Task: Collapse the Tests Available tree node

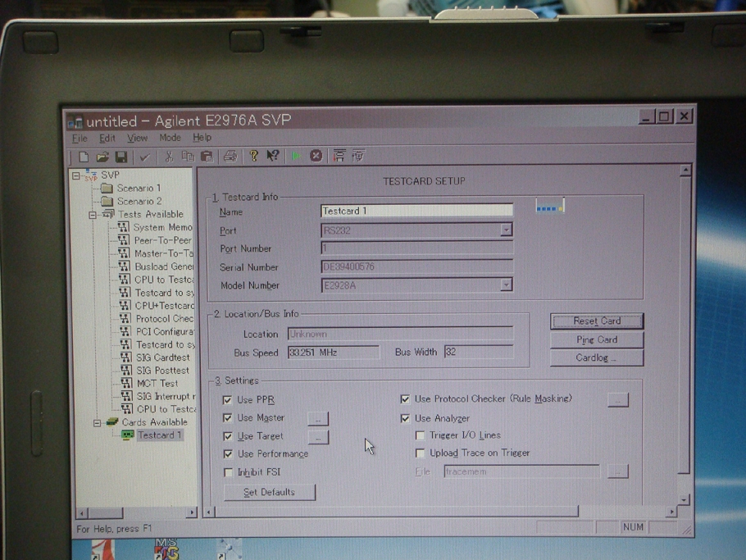Action: 93,214
